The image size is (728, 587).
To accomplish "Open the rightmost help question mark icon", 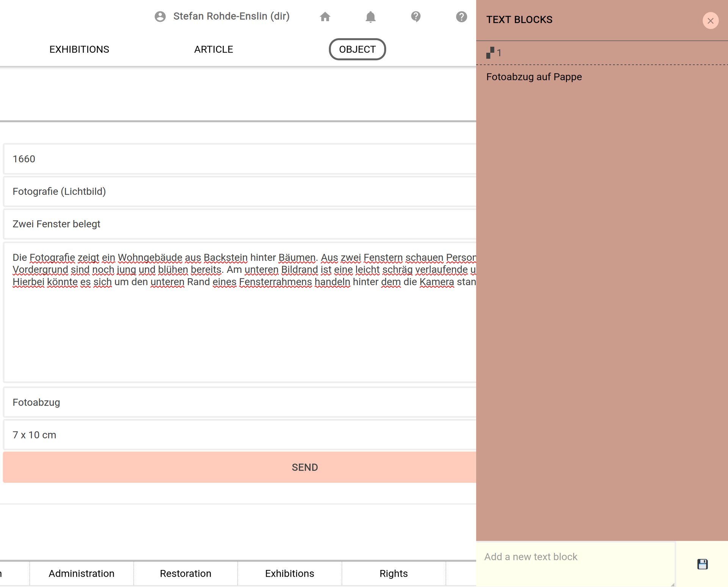I will coord(461,17).
